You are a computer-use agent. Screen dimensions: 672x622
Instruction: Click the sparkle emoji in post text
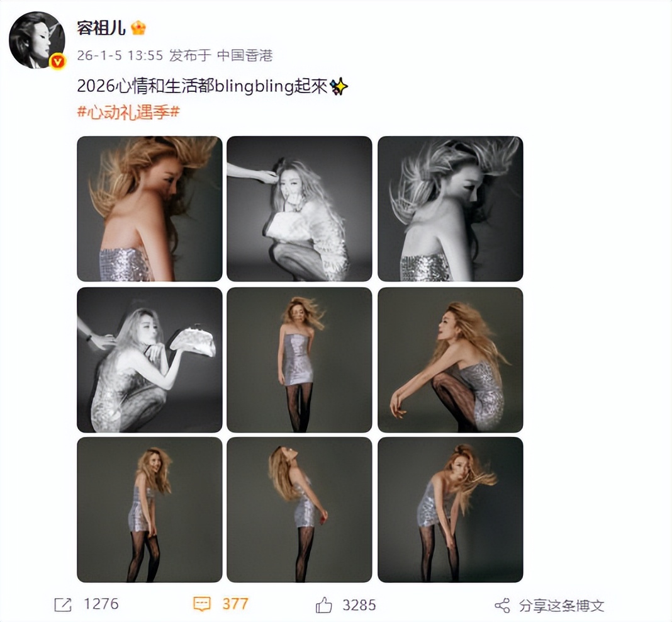339,87
